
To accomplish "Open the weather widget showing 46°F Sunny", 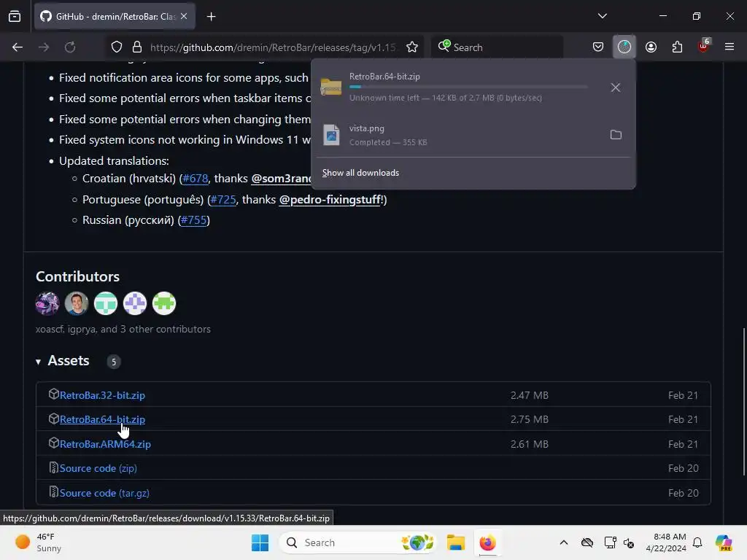I will (x=39, y=542).
